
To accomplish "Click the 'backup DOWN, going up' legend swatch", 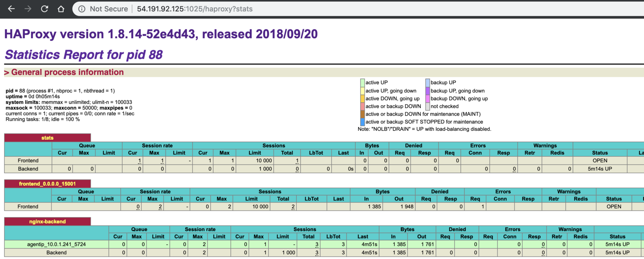I will (x=427, y=98).
